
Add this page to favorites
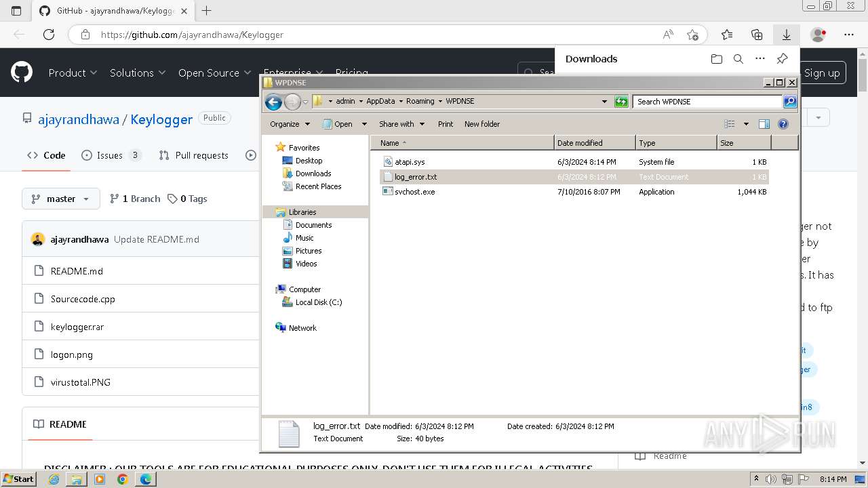[x=692, y=35]
